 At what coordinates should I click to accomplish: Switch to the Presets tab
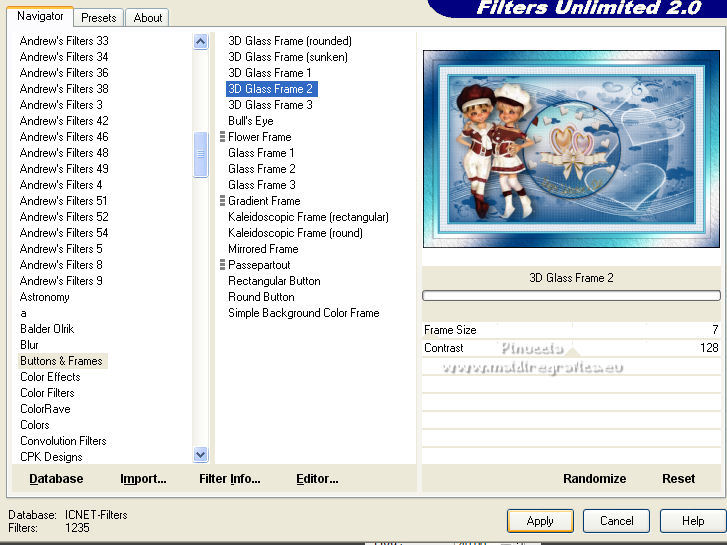(98, 18)
